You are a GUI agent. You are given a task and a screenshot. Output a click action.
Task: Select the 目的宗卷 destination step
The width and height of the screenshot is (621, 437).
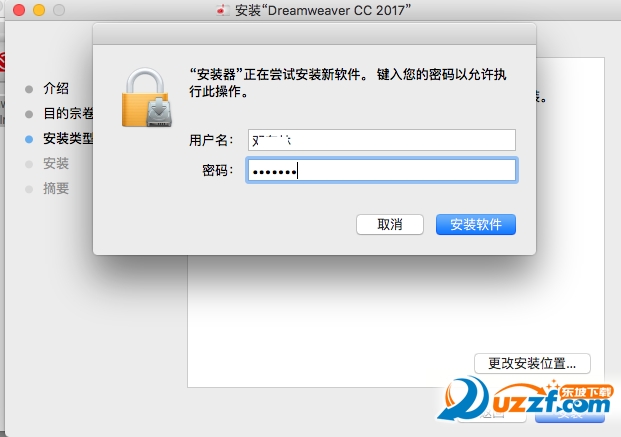(x=68, y=114)
